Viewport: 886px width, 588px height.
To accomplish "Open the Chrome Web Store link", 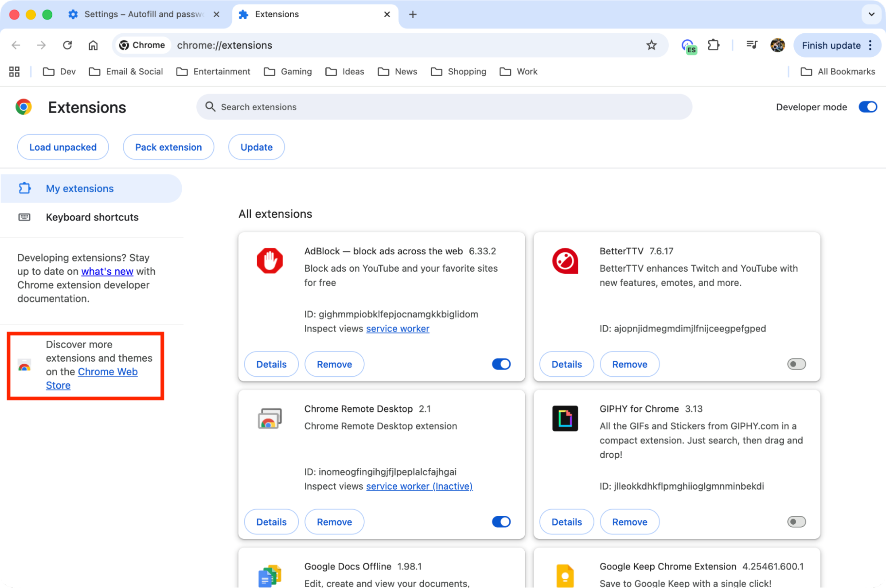I will click(107, 371).
